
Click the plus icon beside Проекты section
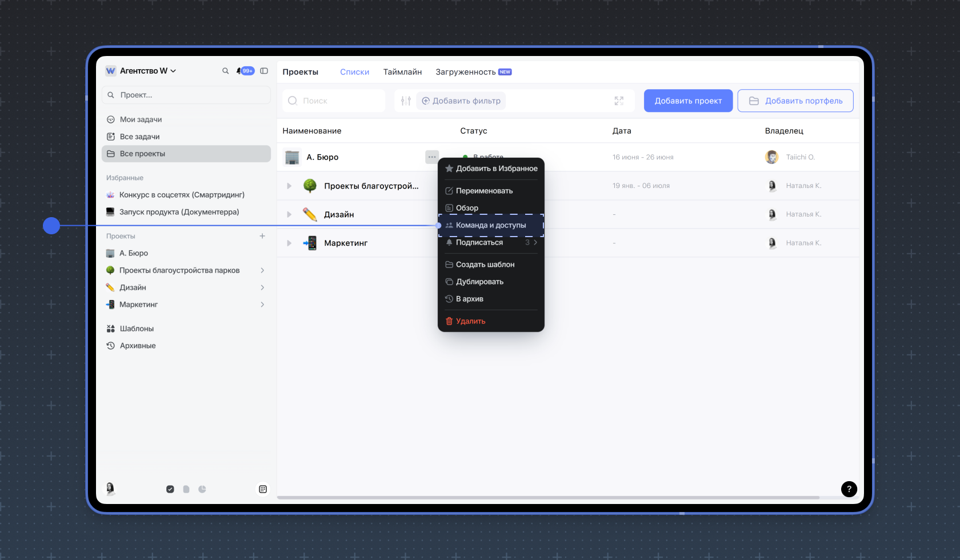(x=262, y=236)
